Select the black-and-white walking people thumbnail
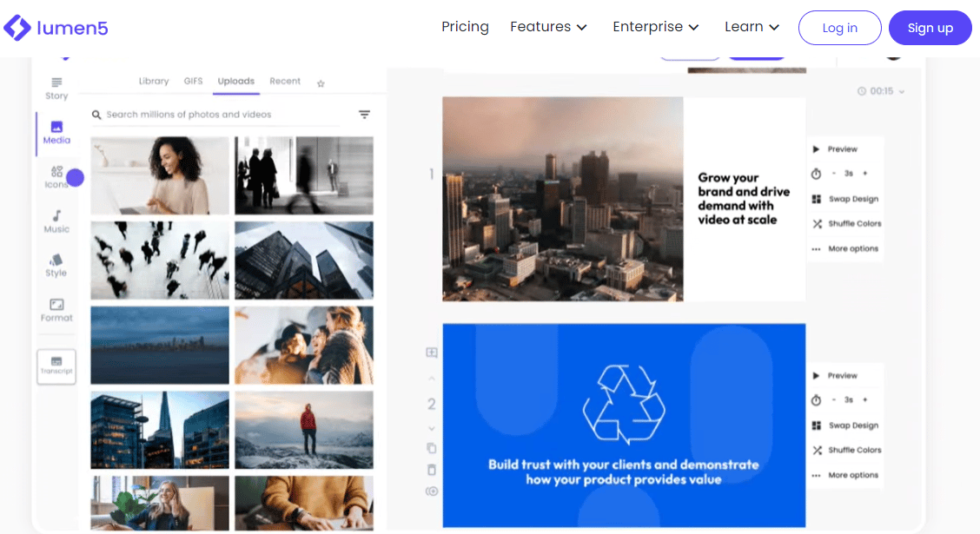Image resolution: width=980 pixels, height=534 pixels. tap(304, 175)
